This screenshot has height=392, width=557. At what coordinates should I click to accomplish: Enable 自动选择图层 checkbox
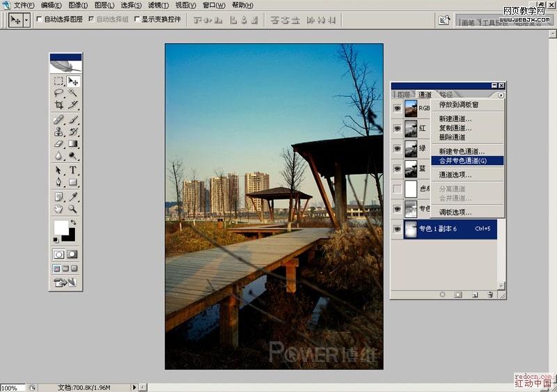click(x=40, y=19)
